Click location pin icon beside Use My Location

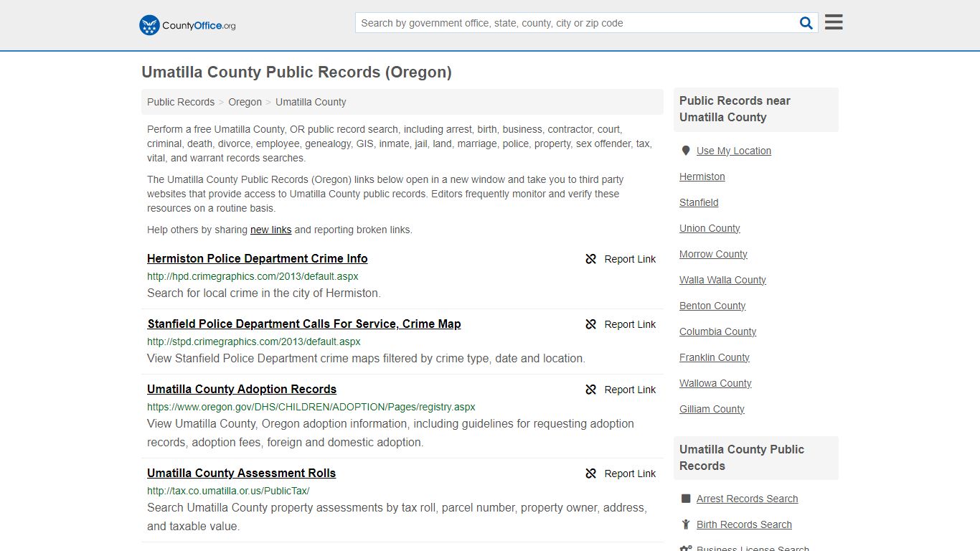[x=686, y=151]
